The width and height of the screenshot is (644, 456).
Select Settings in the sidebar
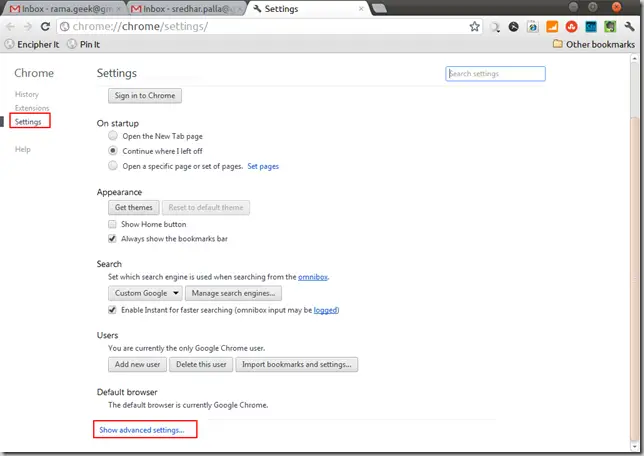(x=28, y=122)
